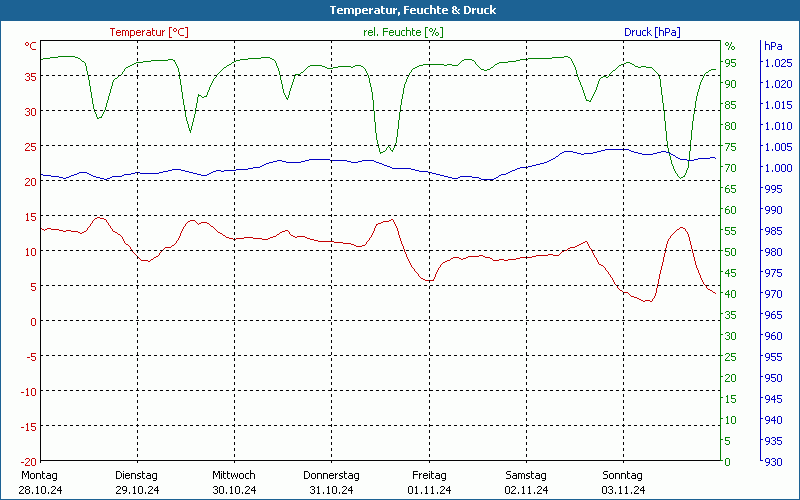The width and height of the screenshot is (800, 500).
Task: Click the green '50' humidity tick
Action: click(x=731, y=252)
